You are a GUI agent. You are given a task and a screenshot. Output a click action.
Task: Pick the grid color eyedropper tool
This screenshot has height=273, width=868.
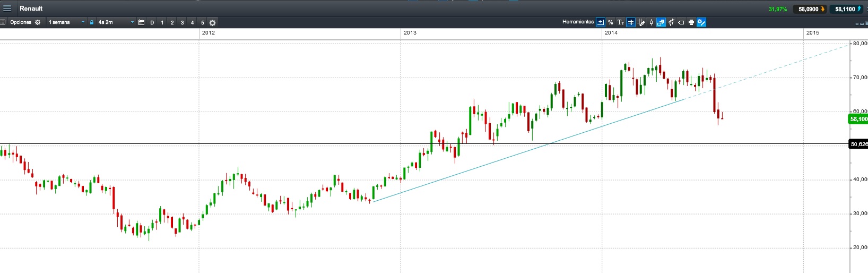641,22
